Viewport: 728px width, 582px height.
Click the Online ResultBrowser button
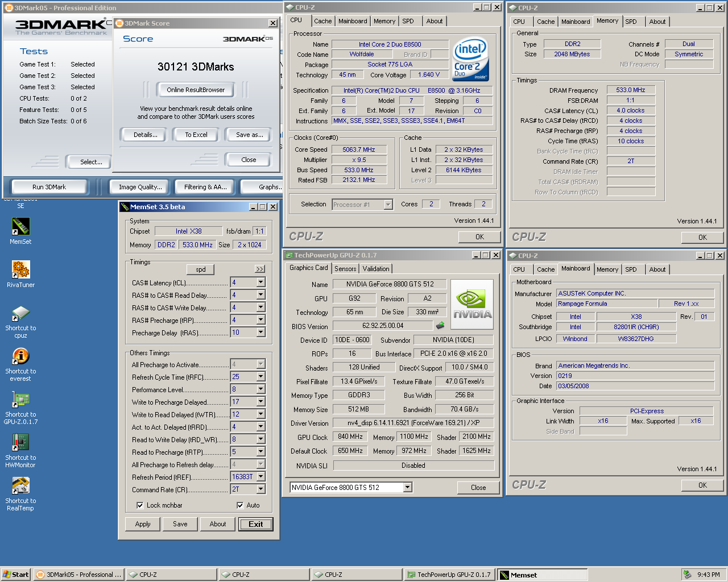click(x=196, y=90)
